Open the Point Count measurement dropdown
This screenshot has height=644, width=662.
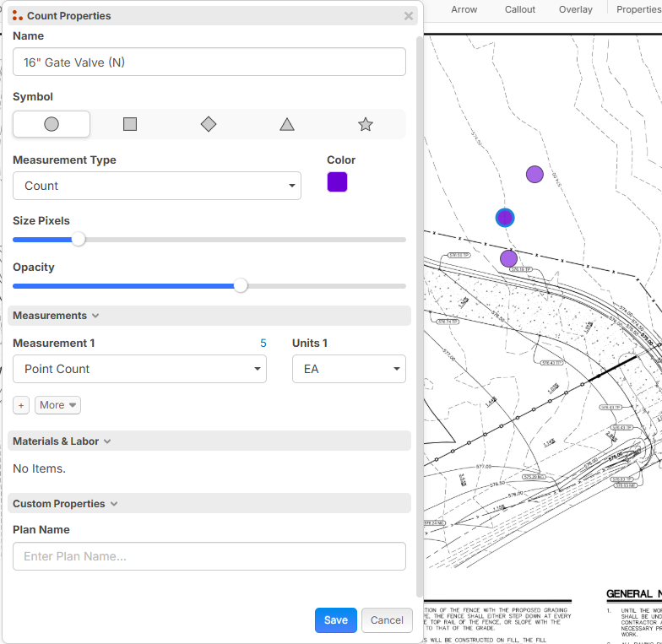[x=139, y=369]
